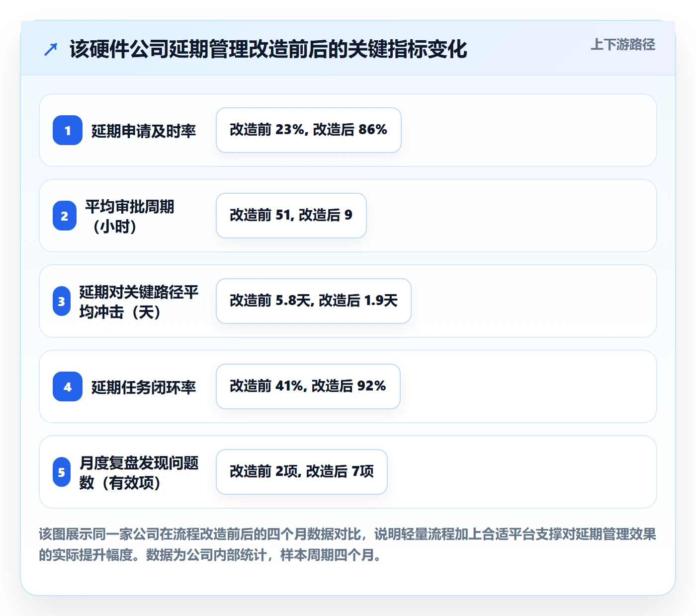Click the value box 改造前 2项, 改造后 7项
Image resolution: width=696 pixels, height=616 pixels.
(302, 472)
